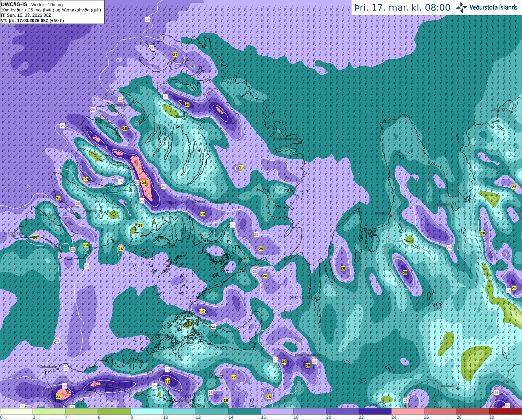This screenshot has height=420, width=522.
Task: Pick the olive green 6–8 m/s legend swatch
Action: (114, 412)
